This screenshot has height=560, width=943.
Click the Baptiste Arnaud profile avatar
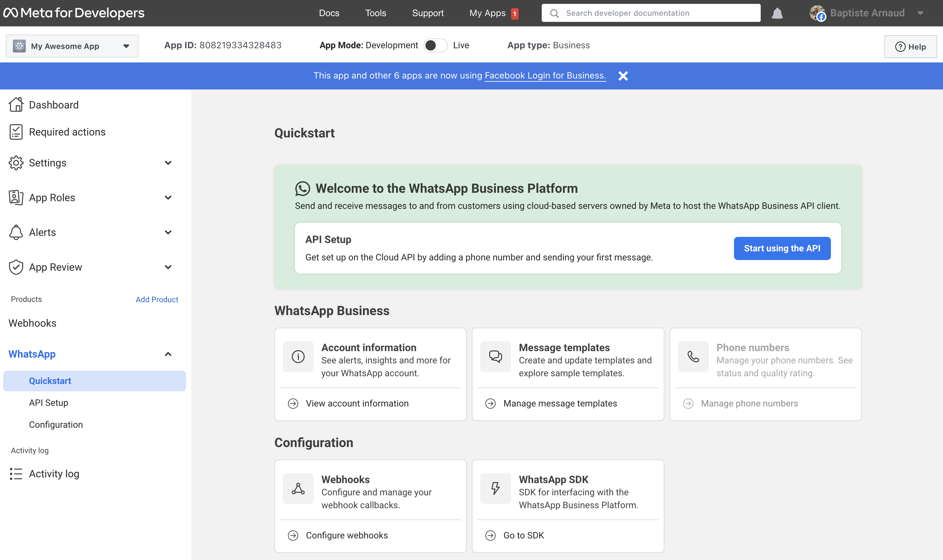coord(817,13)
